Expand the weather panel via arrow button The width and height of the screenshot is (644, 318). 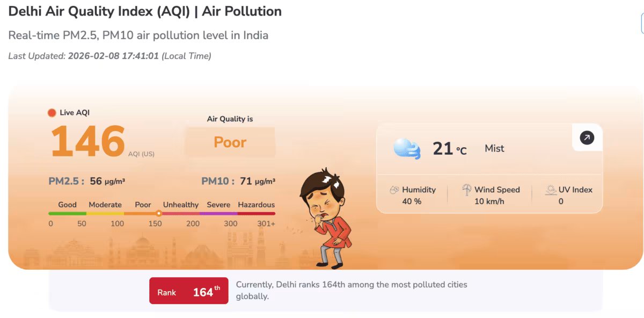pos(587,138)
